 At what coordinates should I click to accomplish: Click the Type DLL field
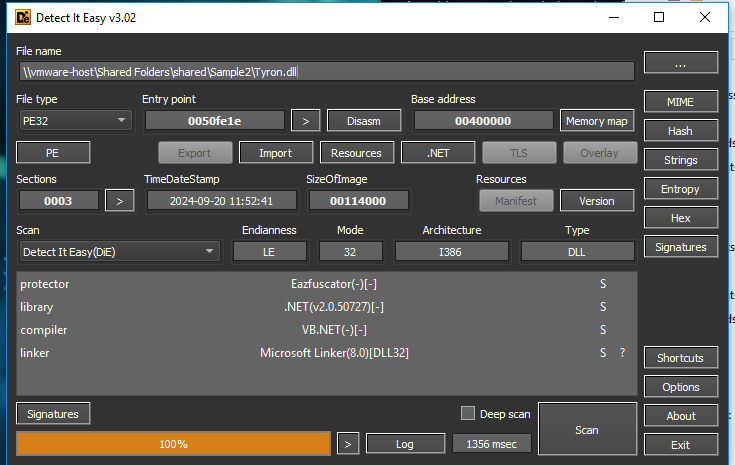tap(577, 252)
